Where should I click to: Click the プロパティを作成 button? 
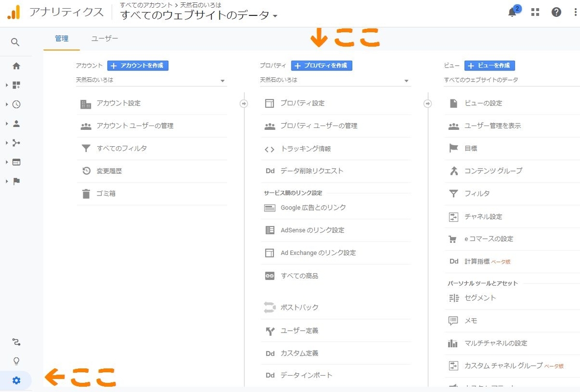pos(321,65)
